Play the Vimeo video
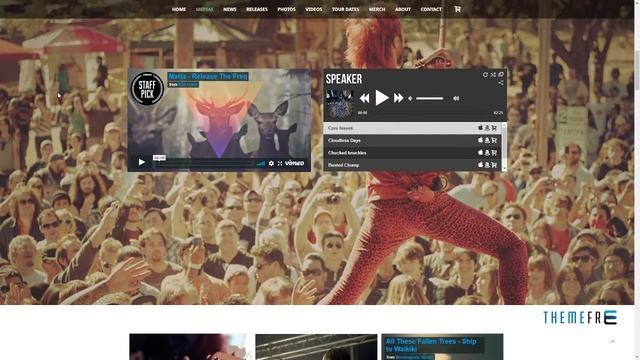The width and height of the screenshot is (640, 360). 142,162
